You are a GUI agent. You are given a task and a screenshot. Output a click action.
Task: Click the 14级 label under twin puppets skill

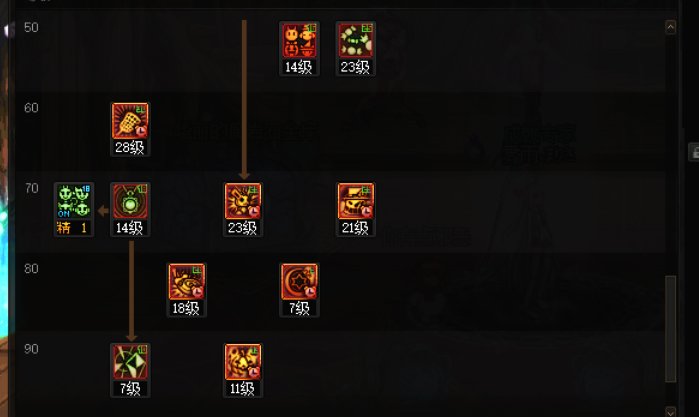[x=299, y=67]
